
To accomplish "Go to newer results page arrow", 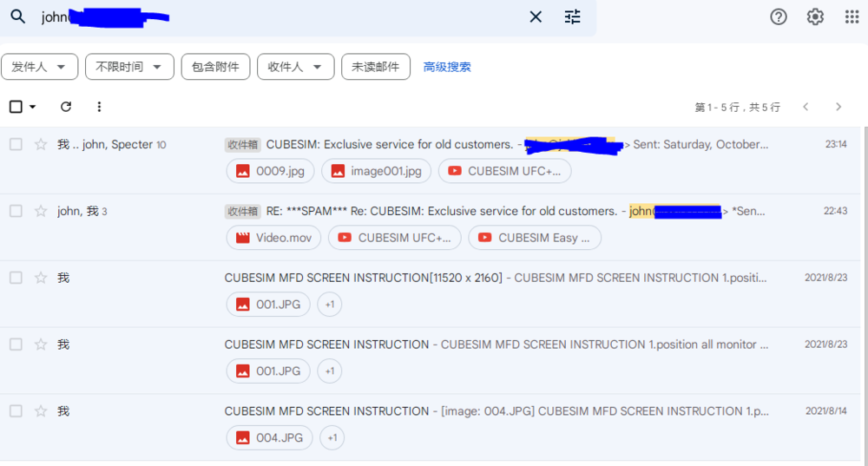I will pyautogui.click(x=806, y=107).
